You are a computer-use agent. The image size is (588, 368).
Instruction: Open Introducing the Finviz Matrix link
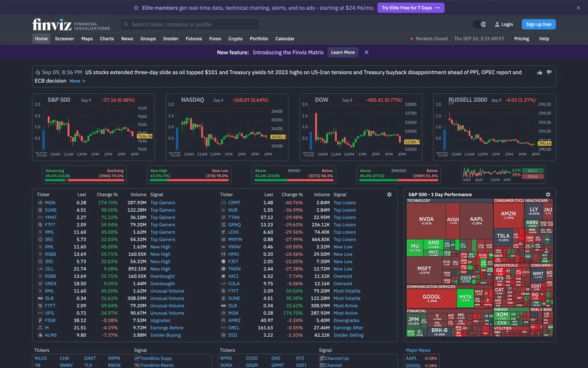288,53
